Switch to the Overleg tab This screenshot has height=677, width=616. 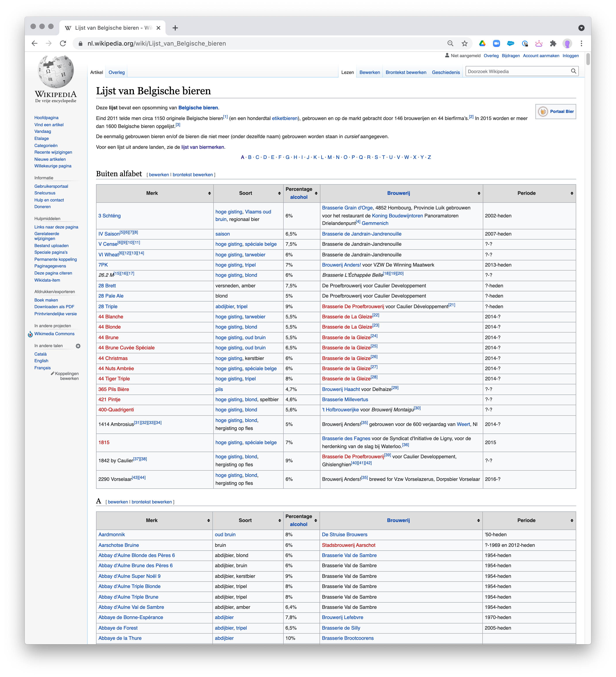tap(116, 72)
